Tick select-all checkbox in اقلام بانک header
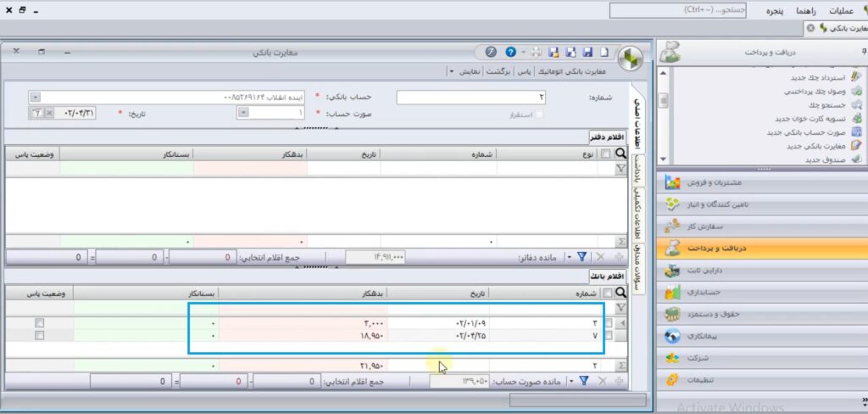 (x=609, y=293)
